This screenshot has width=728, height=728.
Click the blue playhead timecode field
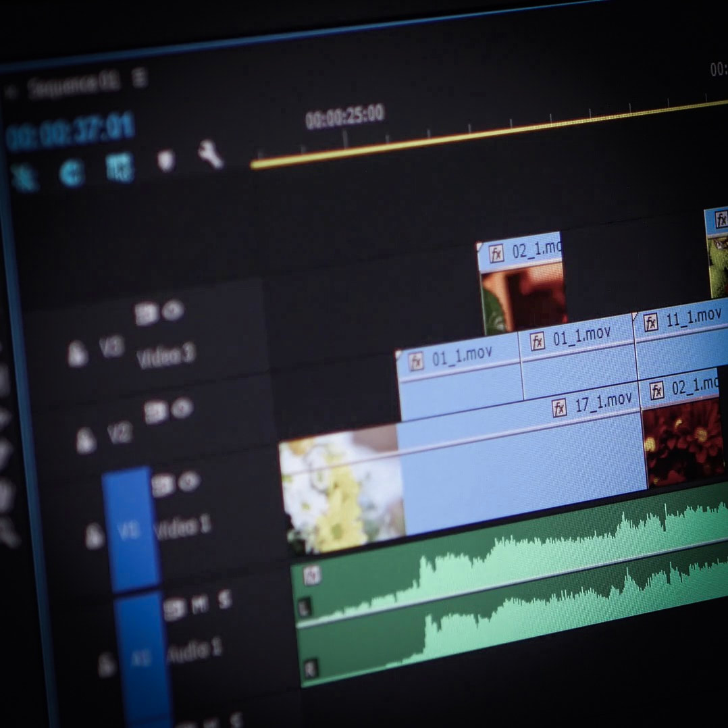pyautogui.click(x=71, y=131)
